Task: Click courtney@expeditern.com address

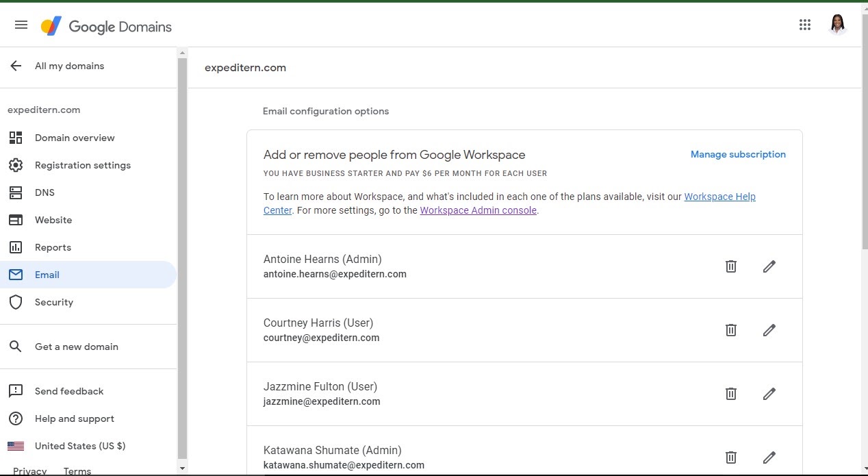Action: click(321, 338)
